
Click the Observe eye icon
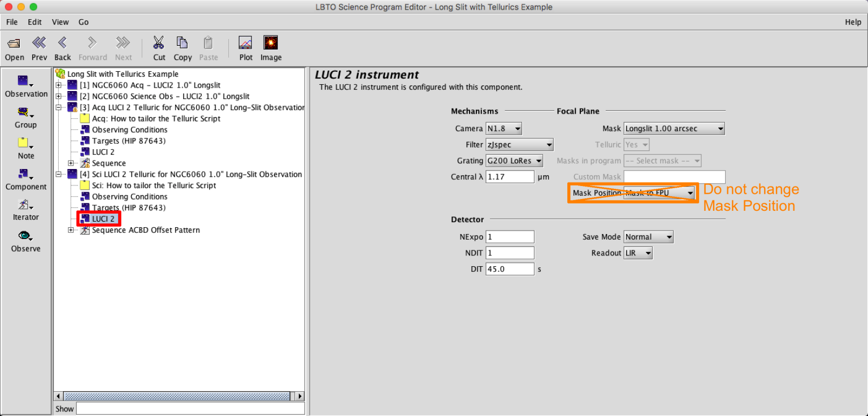pyautogui.click(x=26, y=236)
